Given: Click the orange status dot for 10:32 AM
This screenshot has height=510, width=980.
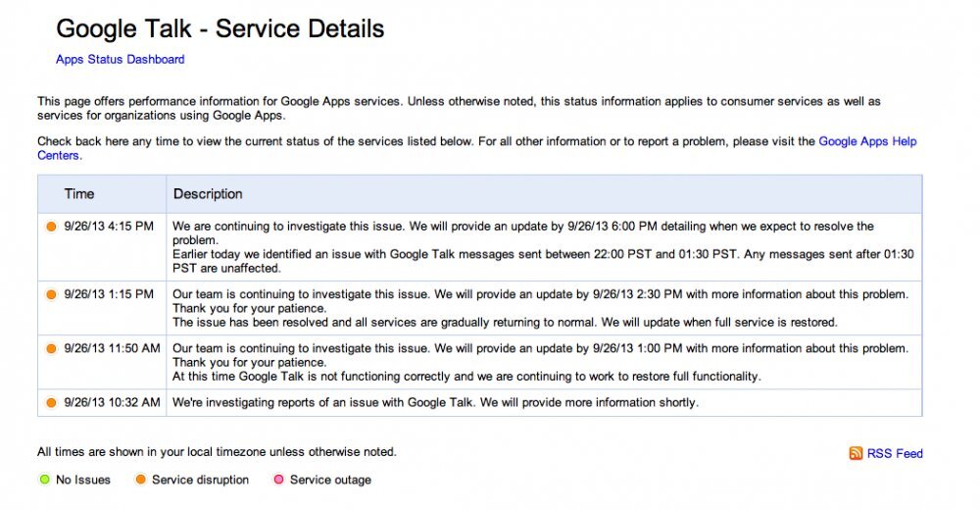Looking at the screenshot, I should pos(51,402).
